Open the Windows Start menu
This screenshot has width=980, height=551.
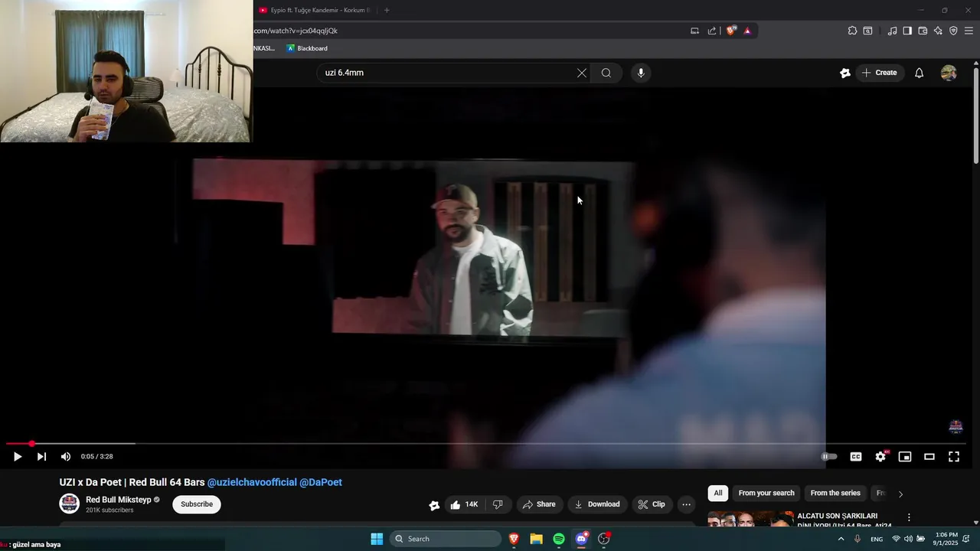[377, 539]
